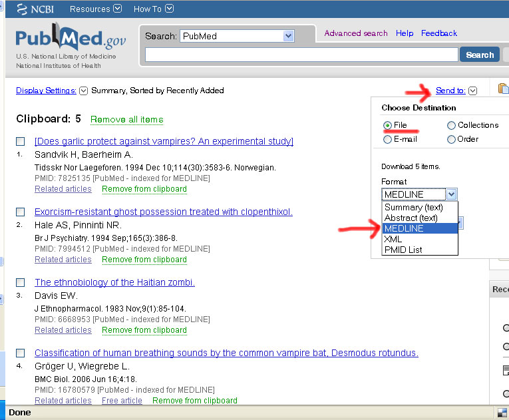The image size is (509, 420).
Task: Click the clipboard icon beside Send to
Action: (x=503, y=89)
